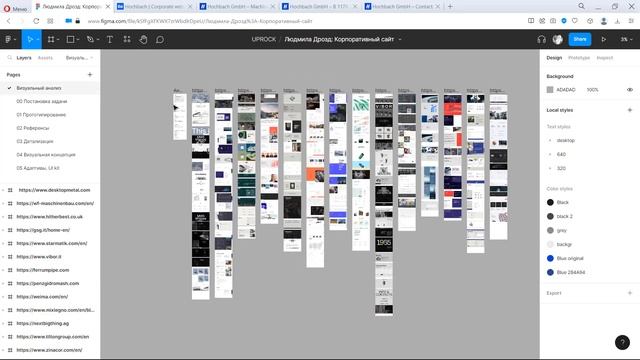Expand the 320 text style group
Screen dimensions: 640x360
tap(550, 168)
